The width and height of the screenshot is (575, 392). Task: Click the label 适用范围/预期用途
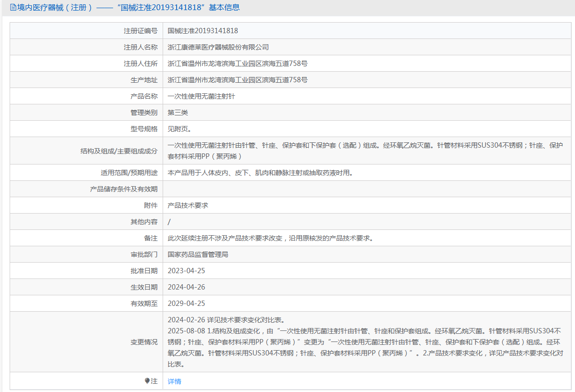tap(129, 173)
